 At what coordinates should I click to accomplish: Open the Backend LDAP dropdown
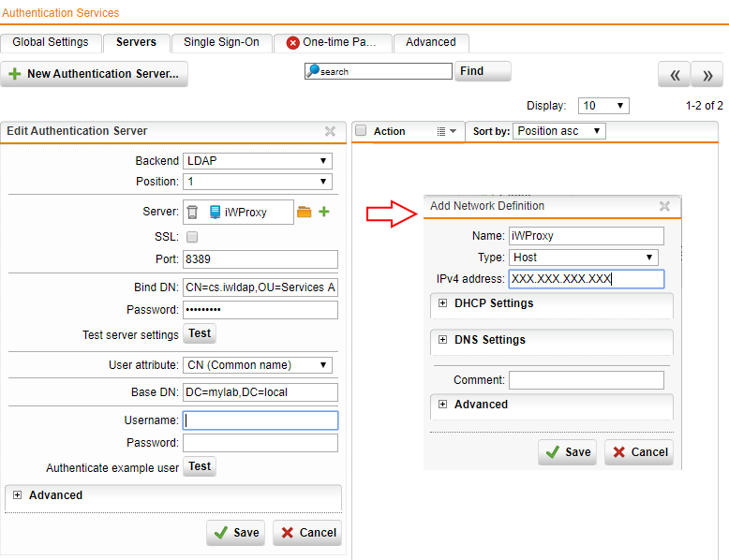coord(258,161)
